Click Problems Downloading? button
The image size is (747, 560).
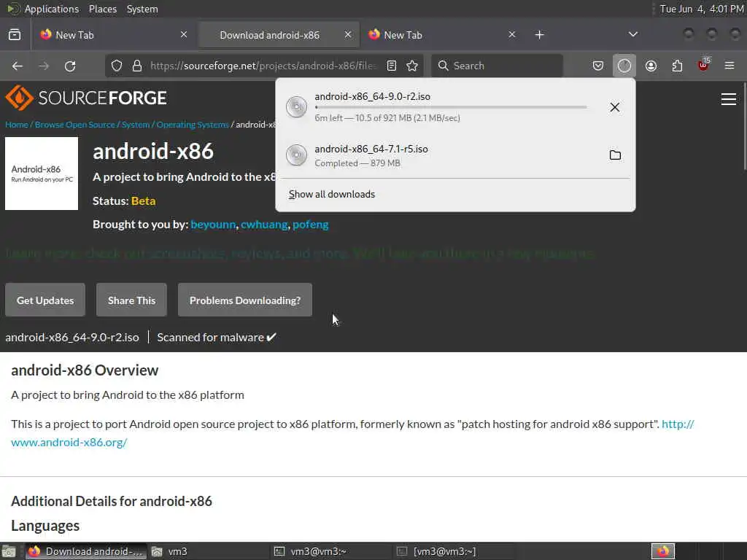point(245,300)
